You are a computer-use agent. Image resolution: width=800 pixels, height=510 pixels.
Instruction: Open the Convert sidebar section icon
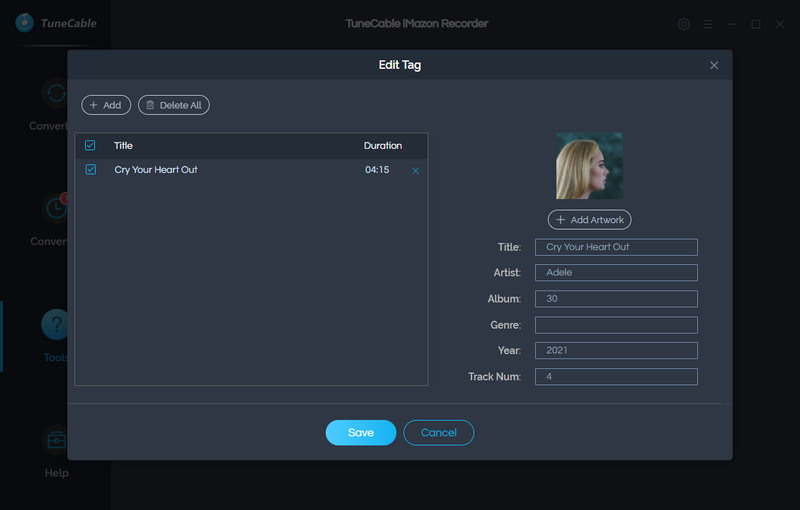click(55, 93)
